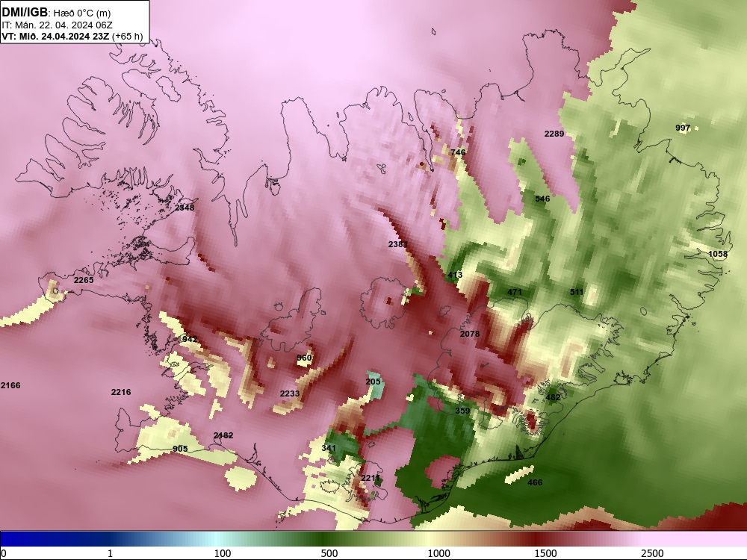The image size is (747, 560).
Task: Click the map value 2265
Action: tap(84, 280)
